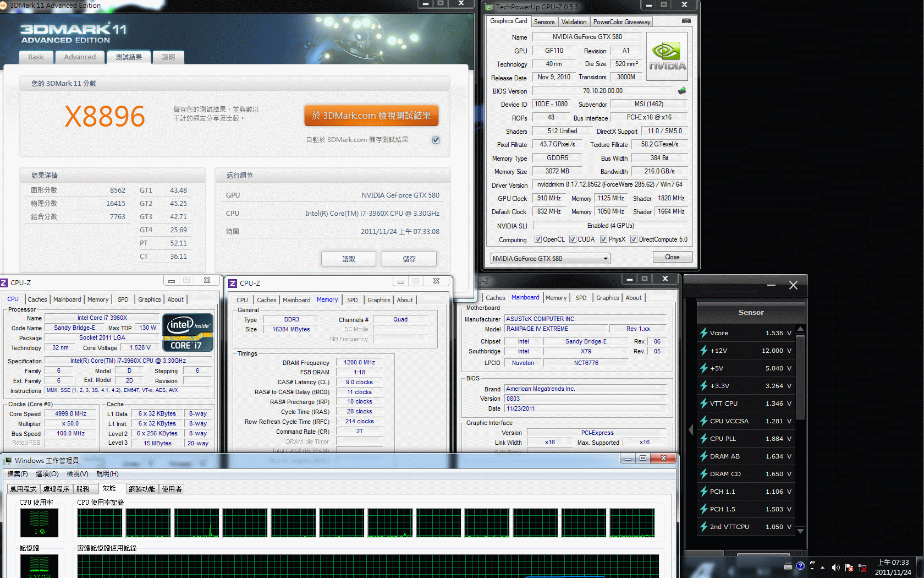Click the PCH 1.5 lightning bolt icon
This screenshot has height=578, width=924.
coord(703,509)
